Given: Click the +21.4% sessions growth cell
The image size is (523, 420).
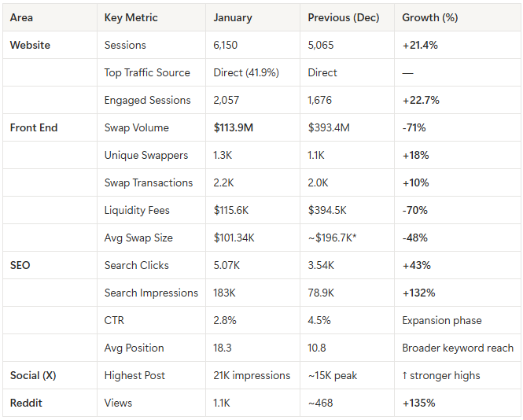Looking at the screenshot, I should [420, 45].
